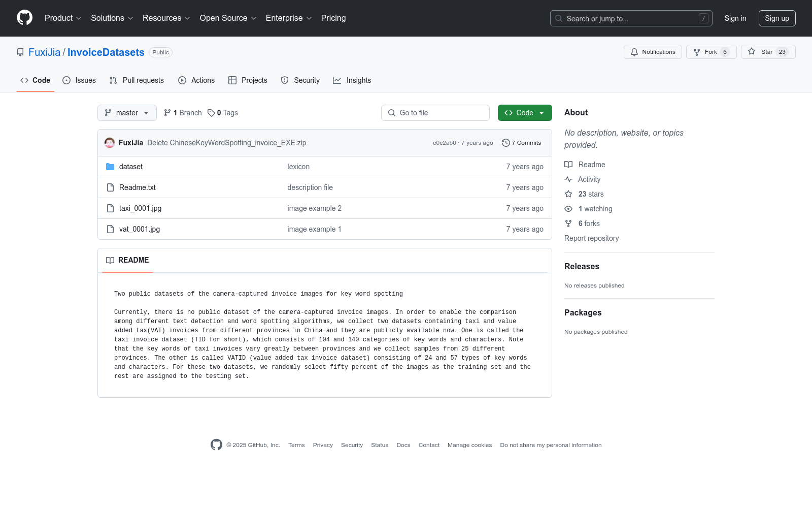Open the Activity link
Viewport: 812px width, 508px height.
[x=583, y=179]
